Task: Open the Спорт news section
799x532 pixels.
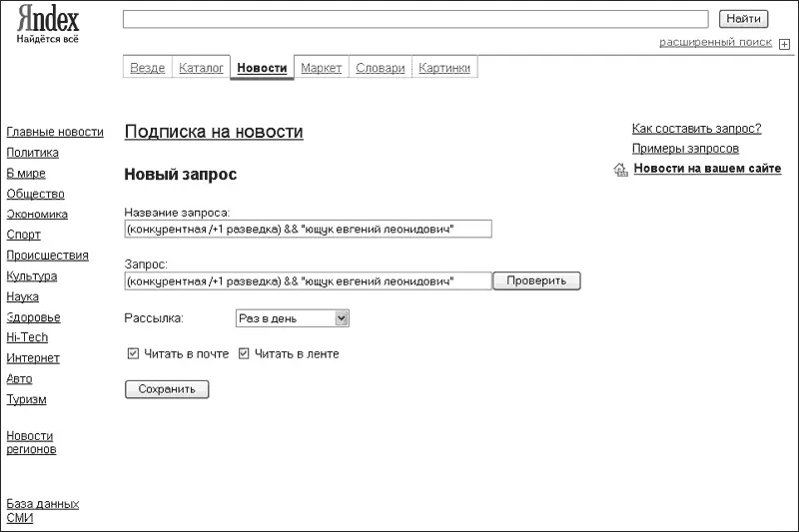Action: click(x=23, y=235)
